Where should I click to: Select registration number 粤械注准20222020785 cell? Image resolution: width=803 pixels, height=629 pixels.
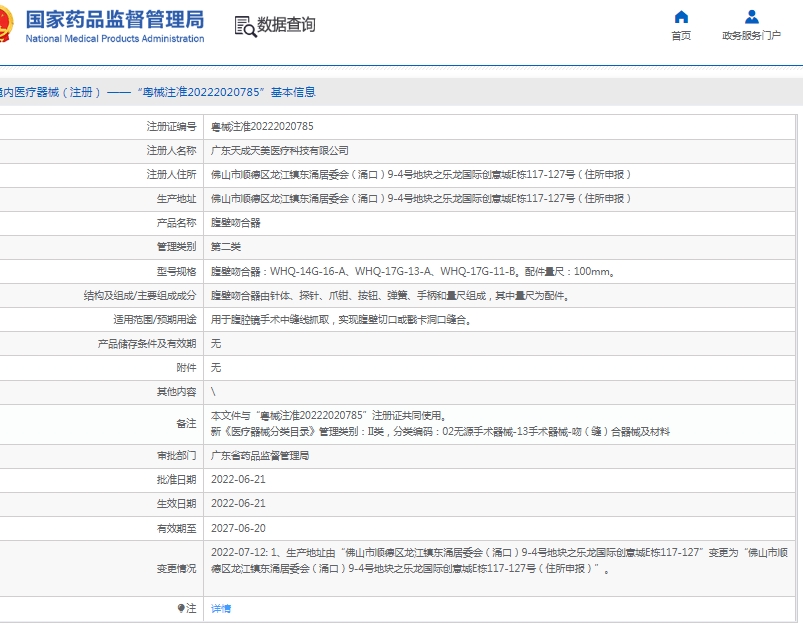(262, 127)
